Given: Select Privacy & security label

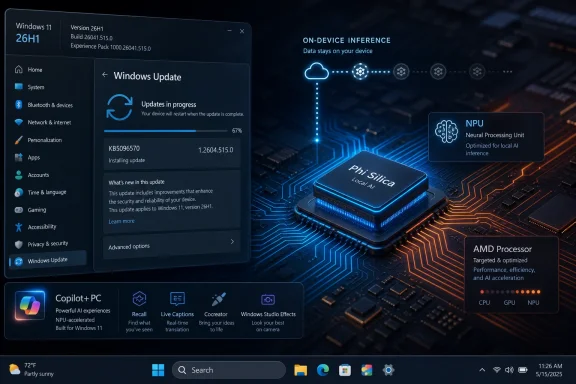Looking at the screenshot, I should 48,244.
